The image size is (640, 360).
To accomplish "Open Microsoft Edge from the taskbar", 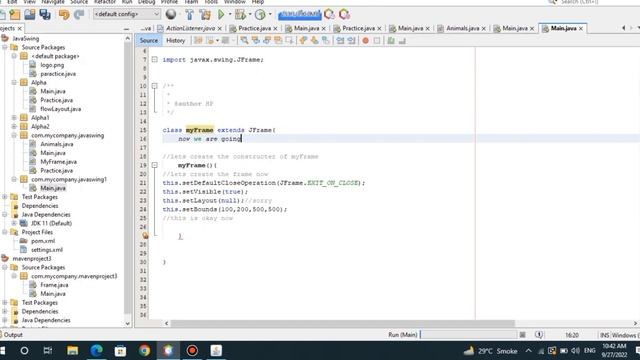I will click(96, 351).
